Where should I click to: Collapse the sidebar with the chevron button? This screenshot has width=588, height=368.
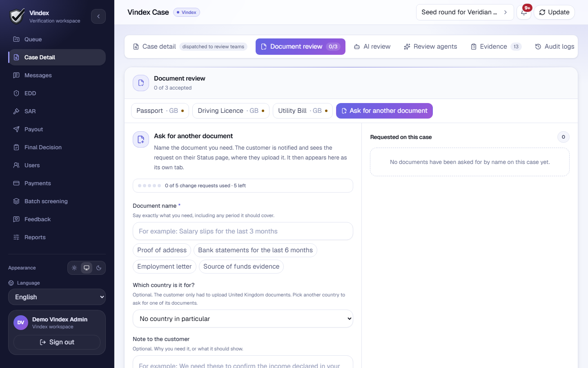tap(98, 16)
